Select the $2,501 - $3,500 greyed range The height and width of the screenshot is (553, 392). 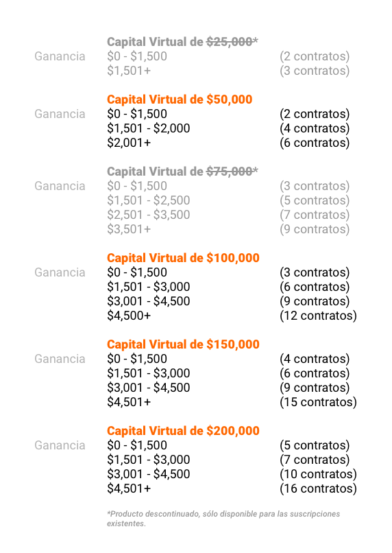tap(149, 215)
